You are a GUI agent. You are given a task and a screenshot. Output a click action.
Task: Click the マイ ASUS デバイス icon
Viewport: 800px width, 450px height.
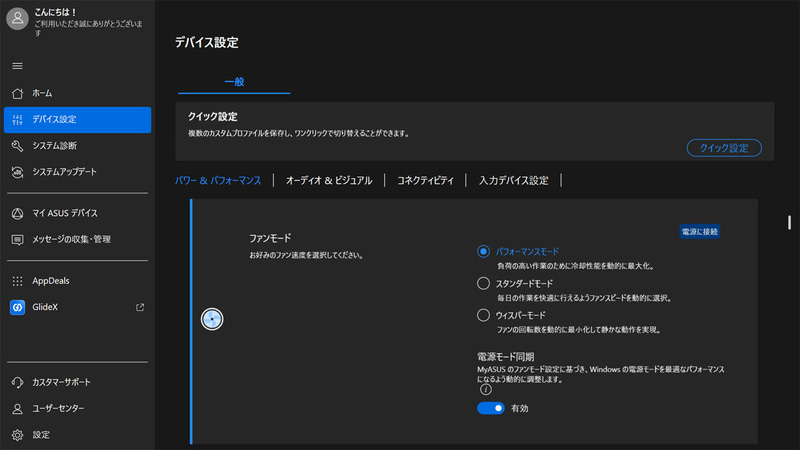pos(17,213)
